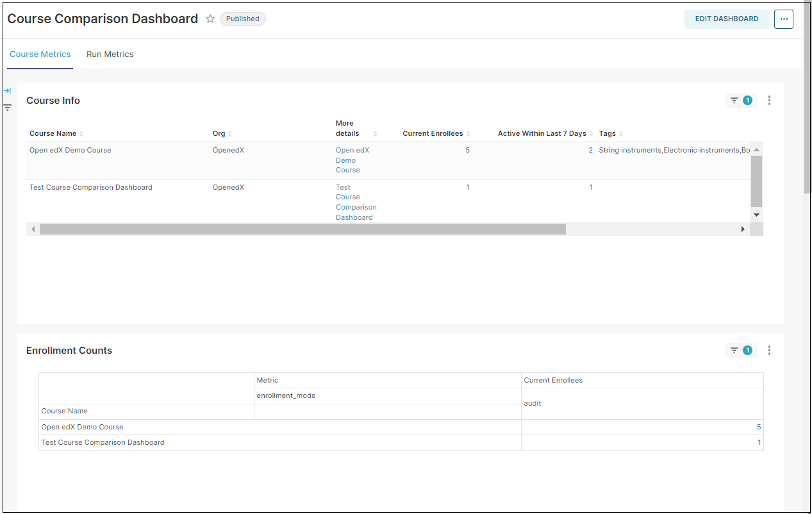Switch to the Run Metrics tab

pos(110,54)
